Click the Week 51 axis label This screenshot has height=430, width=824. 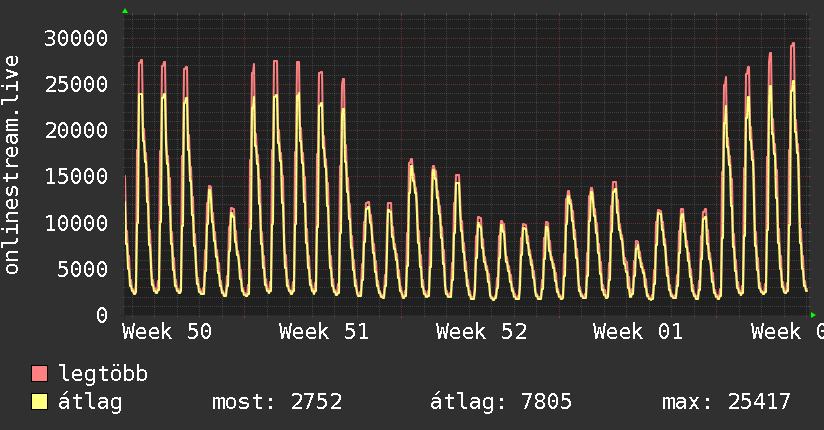tap(324, 332)
